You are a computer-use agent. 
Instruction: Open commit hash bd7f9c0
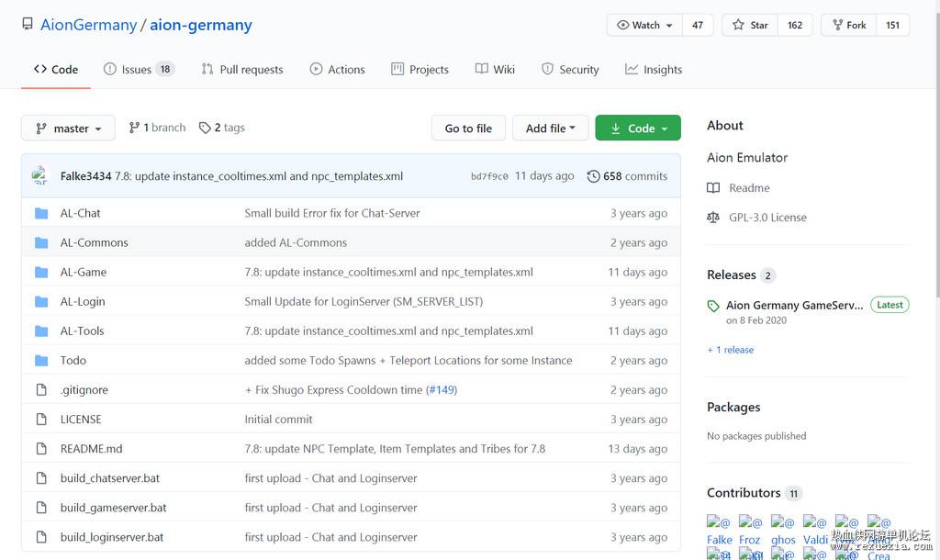pyautogui.click(x=489, y=176)
